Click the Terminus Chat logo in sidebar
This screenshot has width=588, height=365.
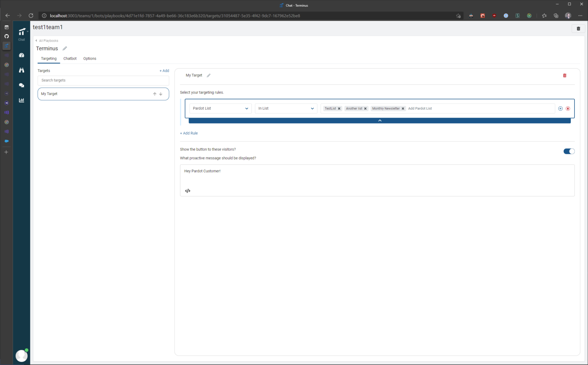tap(22, 32)
